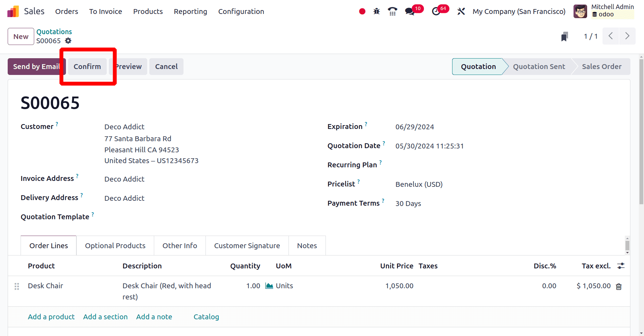The height and width of the screenshot is (336, 644).
Task: Grab the drag handle of Desk Chair row
Action: pyautogui.click(x=17, y=287)
